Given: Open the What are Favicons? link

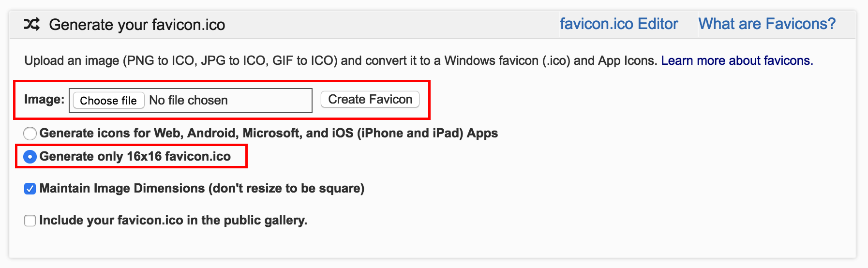Looking at the screenshot, I should coord(767,24).
